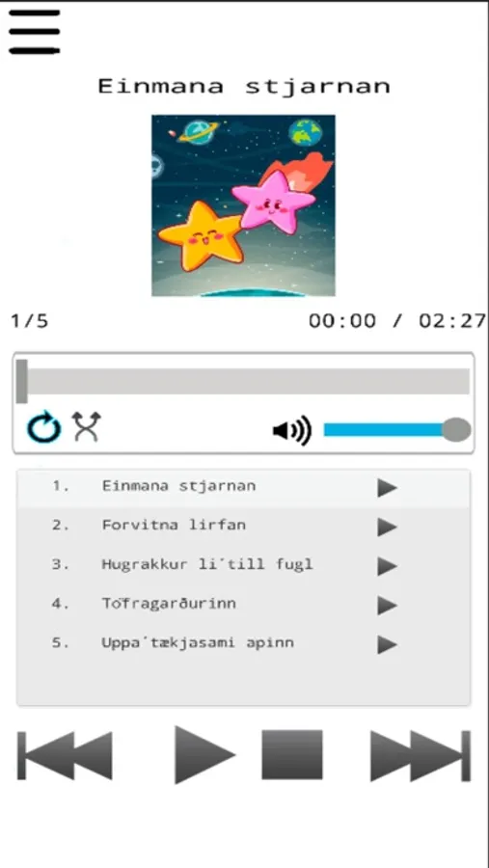Image resolution: width=489 pixels, height=868 pixels.
Task: Stop playback with the square button
Action: pos(292,754)
